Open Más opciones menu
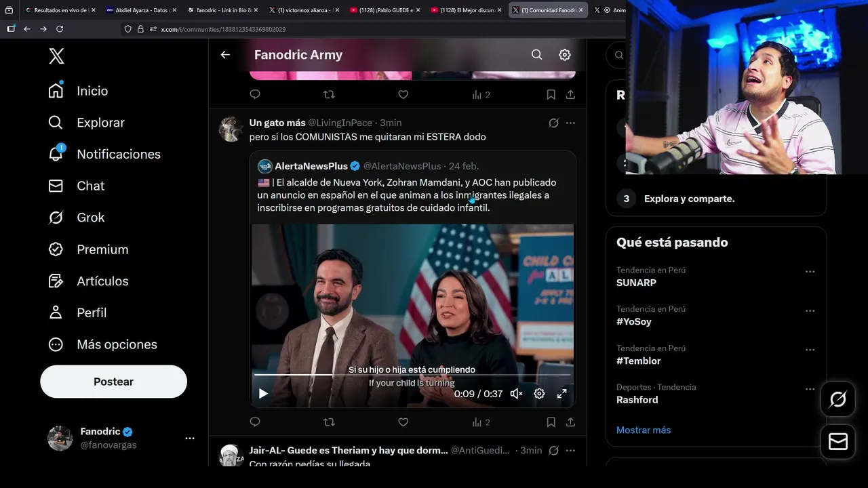Image resolution: width=868 pixels, height=488 pixels. point(102,344)
